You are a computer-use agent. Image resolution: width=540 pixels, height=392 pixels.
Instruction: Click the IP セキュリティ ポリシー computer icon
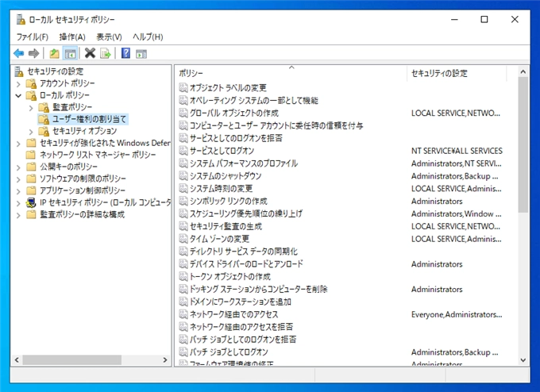tap(31, 202)
